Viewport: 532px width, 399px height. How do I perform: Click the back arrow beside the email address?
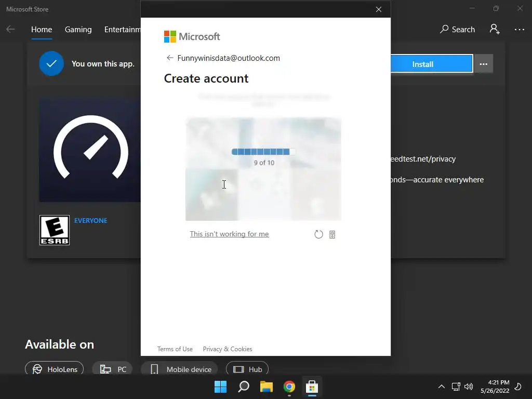(x=170, y=58)
